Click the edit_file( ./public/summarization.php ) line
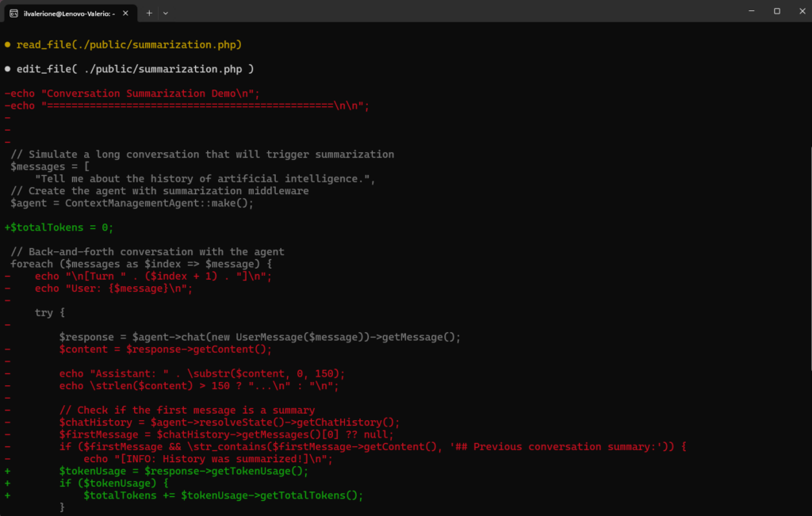 point(135,69)
